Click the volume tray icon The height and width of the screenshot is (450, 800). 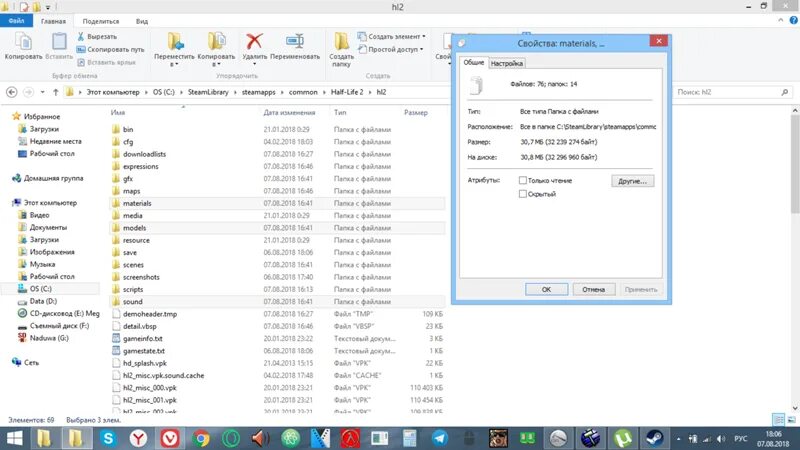click(x=720, y=439)
